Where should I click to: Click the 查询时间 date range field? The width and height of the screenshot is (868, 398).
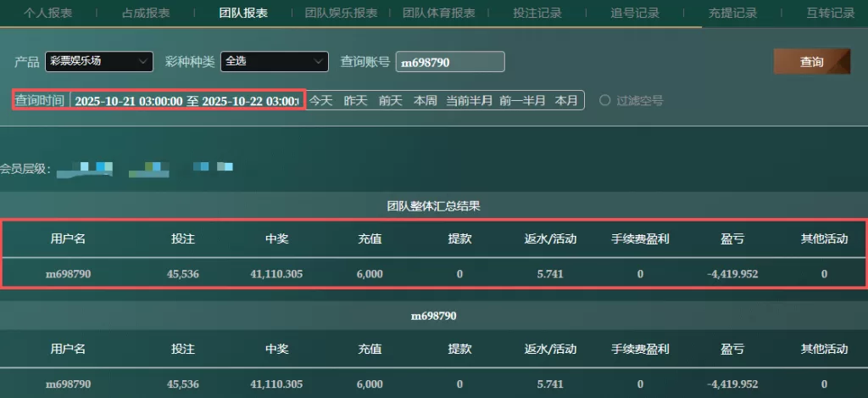tap(186, 100)
